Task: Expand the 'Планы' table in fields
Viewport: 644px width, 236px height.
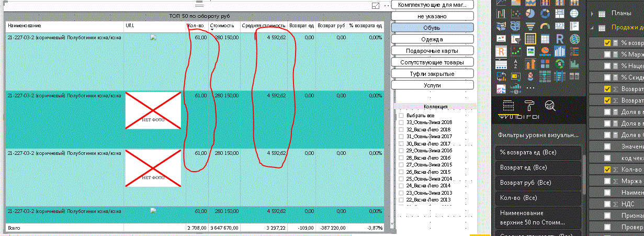Action: (592, 14)
